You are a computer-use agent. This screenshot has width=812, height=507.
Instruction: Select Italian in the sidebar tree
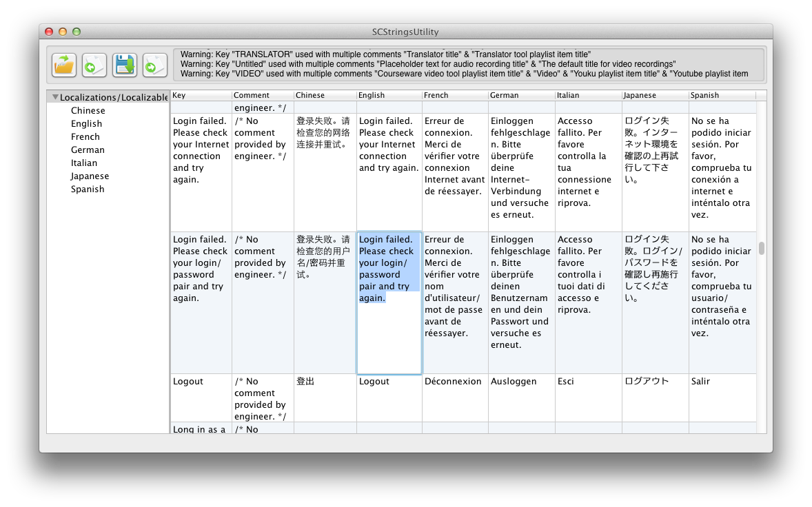coord(84,163)
